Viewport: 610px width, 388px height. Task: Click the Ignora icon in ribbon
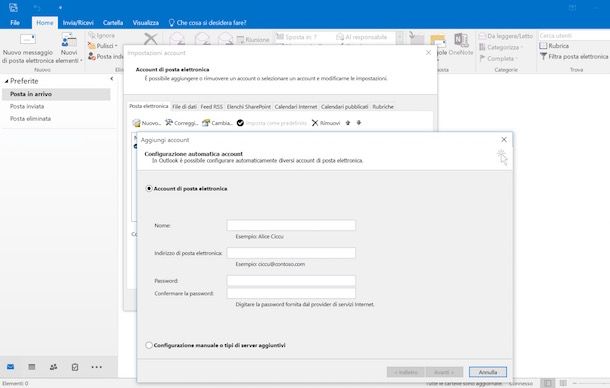pyautogui.click(x=92, y=35)
